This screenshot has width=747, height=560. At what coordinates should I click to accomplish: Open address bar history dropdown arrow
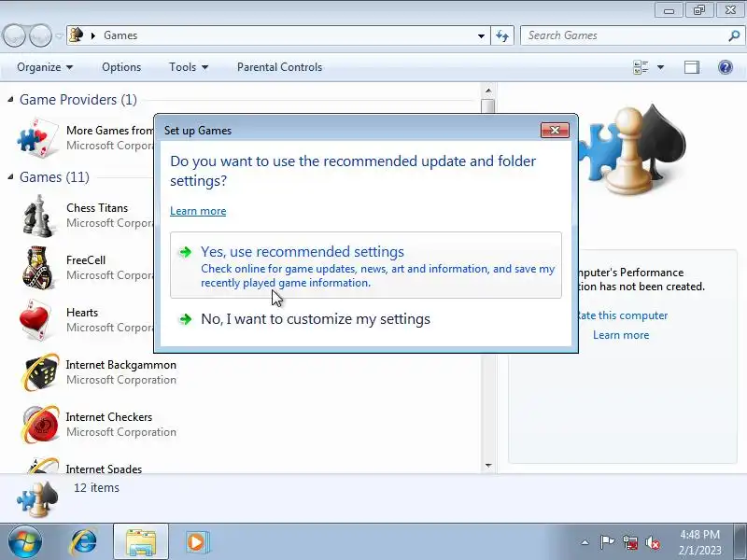click(x=481, y=35)
